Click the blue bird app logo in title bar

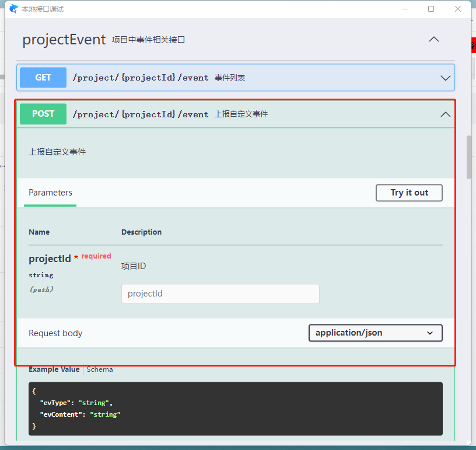13,9
